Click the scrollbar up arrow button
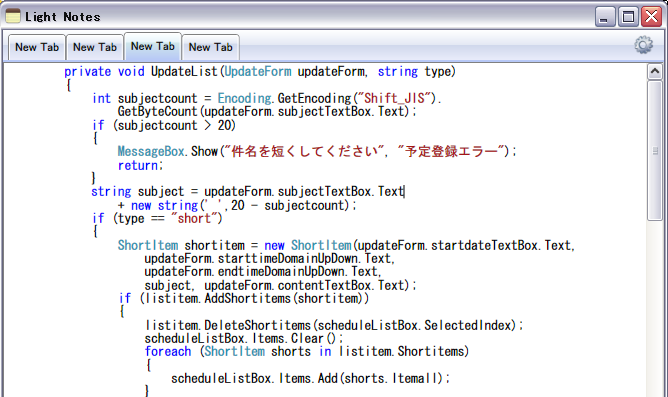Viewport: 668px width, 397px height. point(655,71)
